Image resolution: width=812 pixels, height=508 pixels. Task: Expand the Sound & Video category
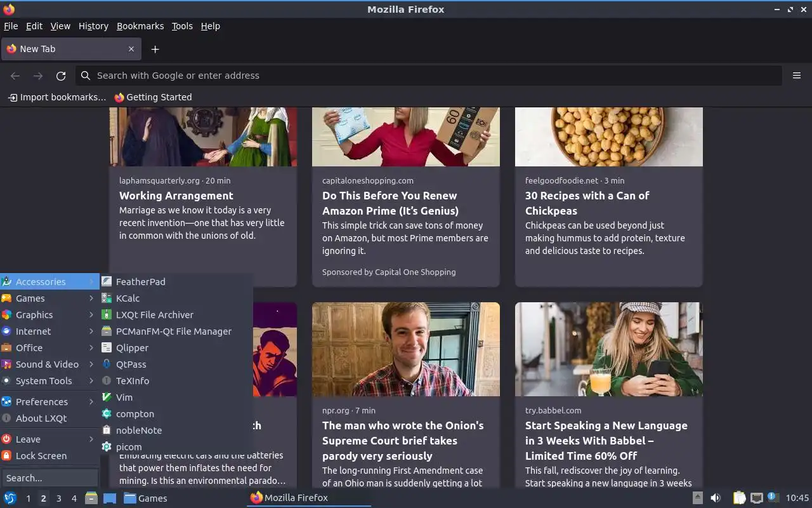49,364
